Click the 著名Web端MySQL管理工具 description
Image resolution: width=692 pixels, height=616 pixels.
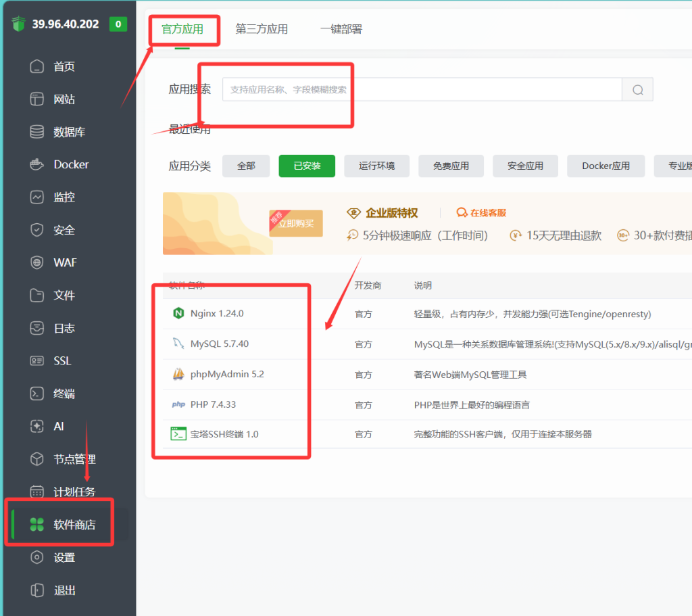point(470,375)
